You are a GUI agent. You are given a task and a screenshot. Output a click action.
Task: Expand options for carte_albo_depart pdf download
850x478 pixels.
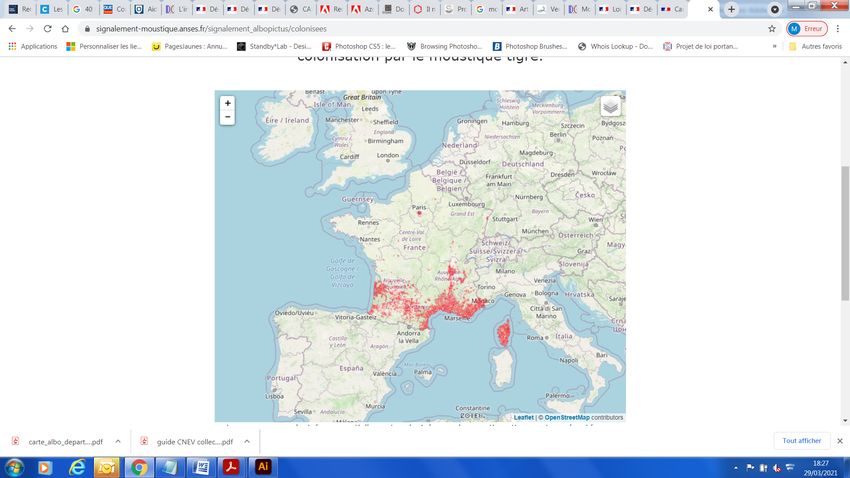118,441
